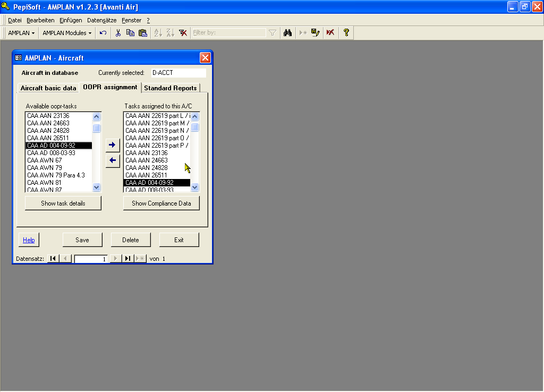Click the Show Compliance Data button
Image resolution: width=544 pixels, height=392 pixels.
coord(161,203)
